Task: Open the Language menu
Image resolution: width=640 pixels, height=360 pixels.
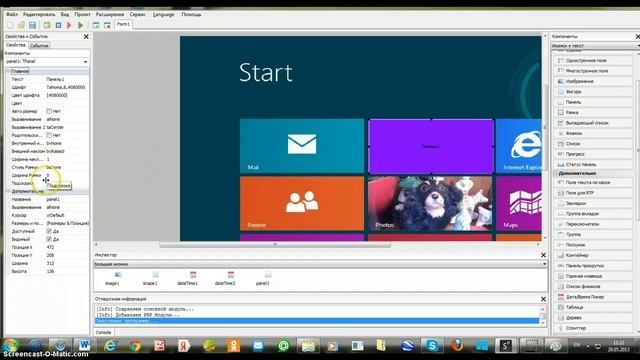Action: pos(163,14)
